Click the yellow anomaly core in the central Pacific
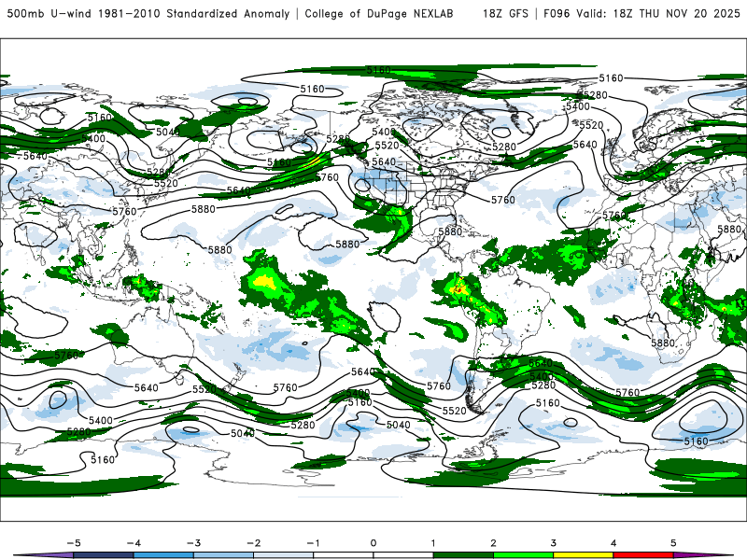The height and width of the screenshot is (560, 747). click(264, 283)
